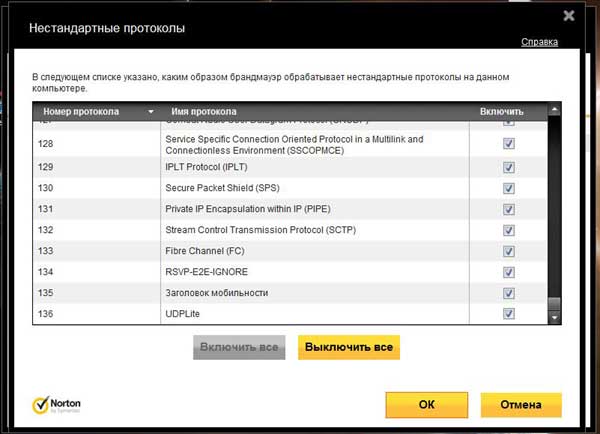The image size is (600, 434).
Task: Confirm with the OK button
Action: 427,405
